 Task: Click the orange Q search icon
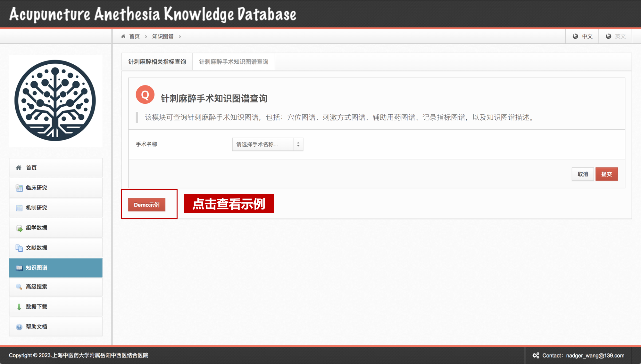click(x=145, y=95)
